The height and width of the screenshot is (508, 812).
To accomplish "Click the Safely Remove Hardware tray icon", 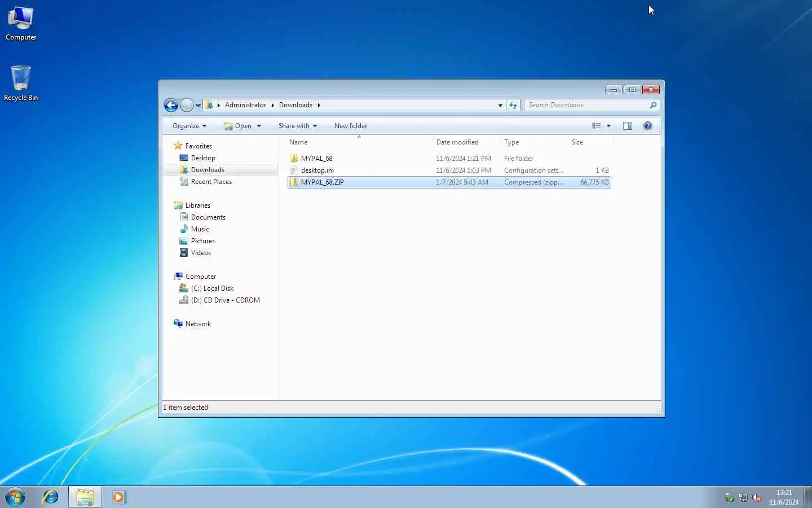I will coord(730,497).
